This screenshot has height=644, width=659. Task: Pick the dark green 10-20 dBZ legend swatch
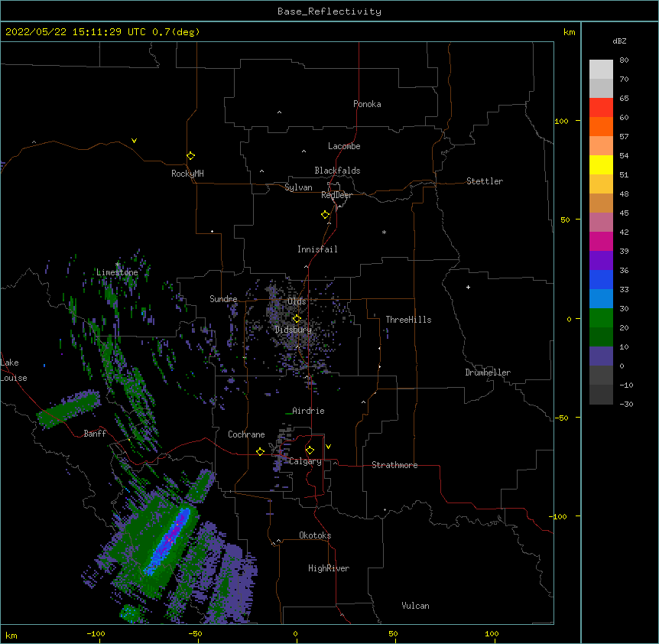tap(601, 337)
